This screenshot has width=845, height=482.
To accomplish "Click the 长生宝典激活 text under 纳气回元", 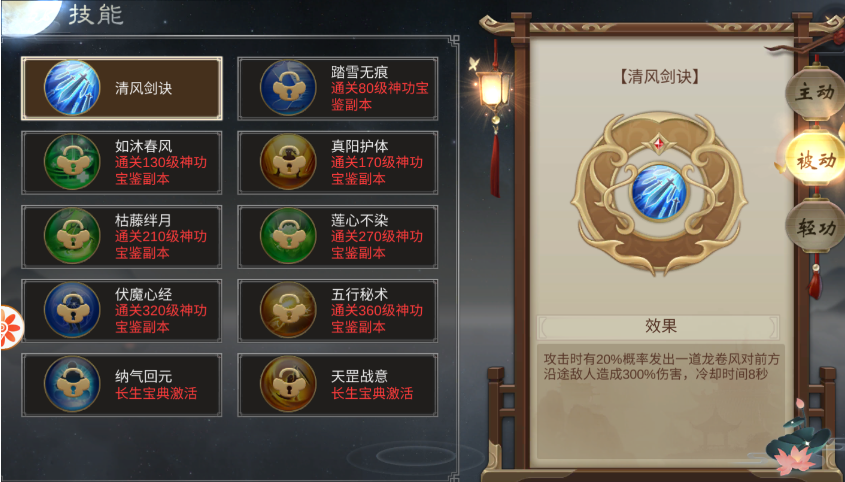I will click(x=156, y=394).
